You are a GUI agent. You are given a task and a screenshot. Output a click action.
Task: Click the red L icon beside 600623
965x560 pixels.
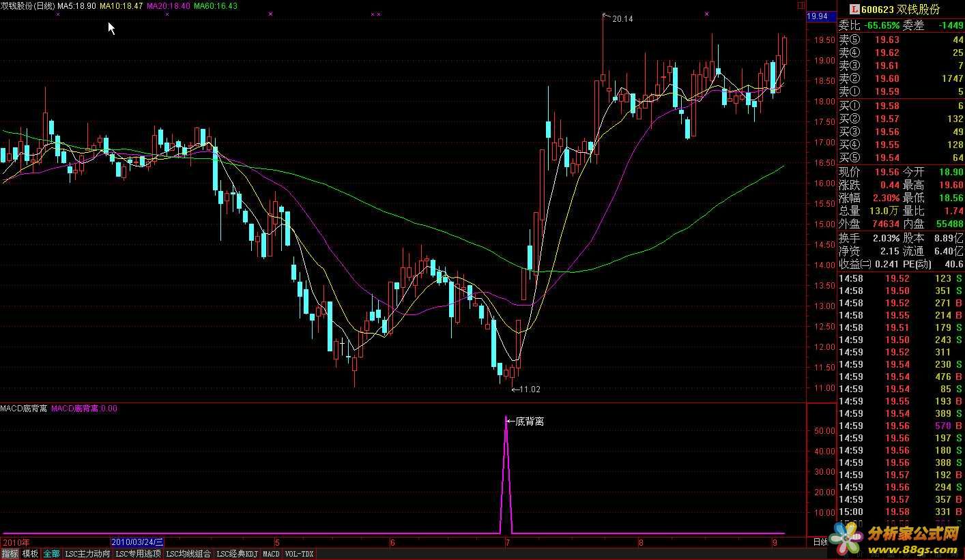854,10
